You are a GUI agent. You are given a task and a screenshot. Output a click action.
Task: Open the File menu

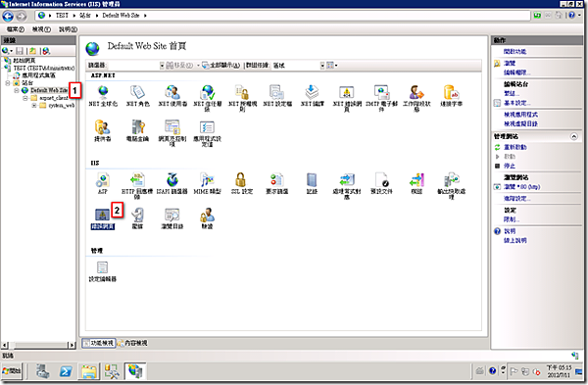pyautogui.click(x=16, y=29)
